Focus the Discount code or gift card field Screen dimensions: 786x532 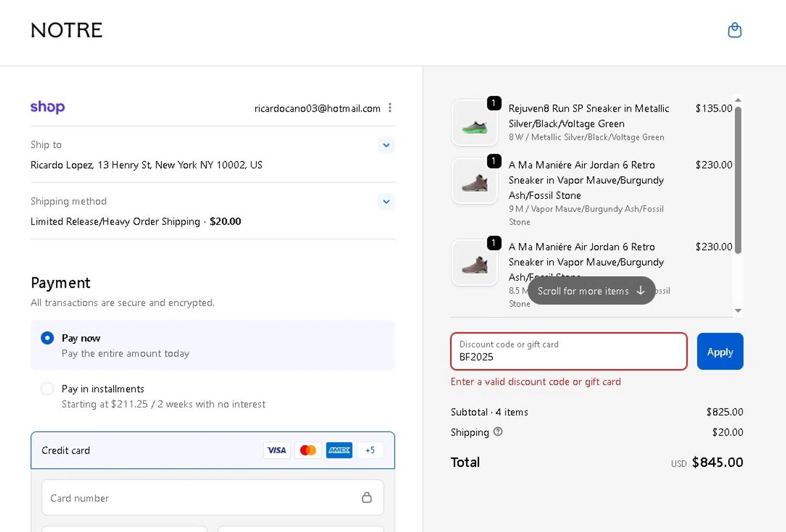point(569,351)
